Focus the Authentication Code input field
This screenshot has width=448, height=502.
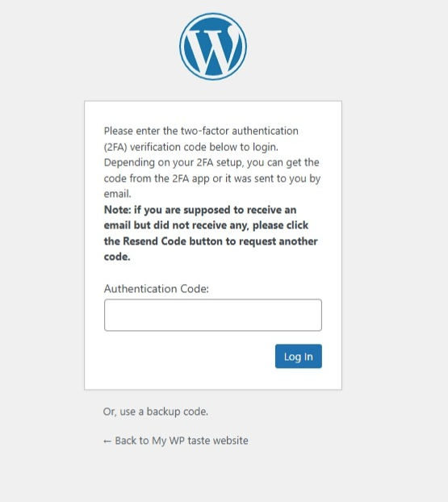(x=213, y=315)
